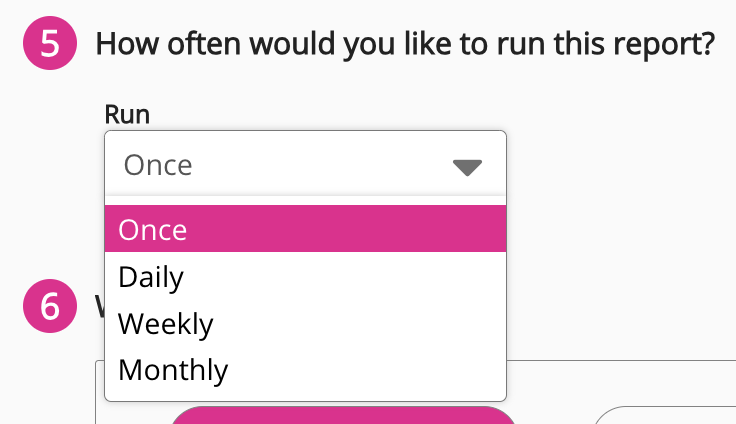The height and width of the screenshot is (424, 736).
Task: Click the gray 'Once' text in Run field
Action: (x=157, y=166)
